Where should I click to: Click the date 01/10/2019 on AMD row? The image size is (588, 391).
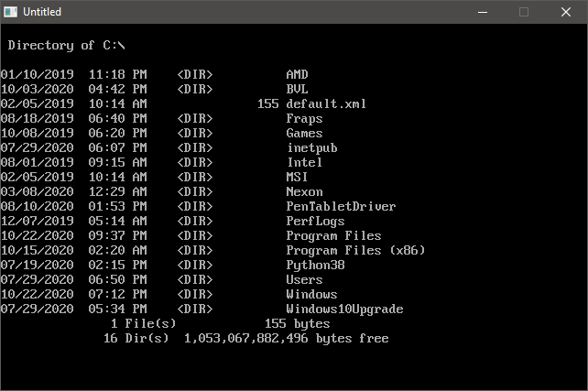[x=38, y=74]
